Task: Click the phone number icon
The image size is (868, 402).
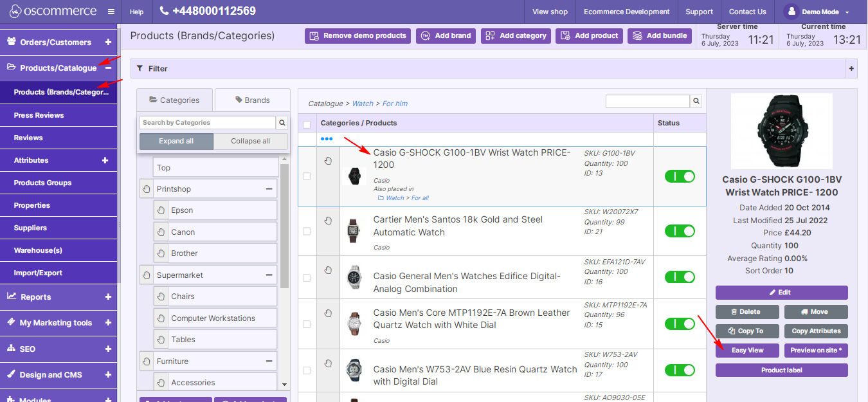Action: point(164,11)
